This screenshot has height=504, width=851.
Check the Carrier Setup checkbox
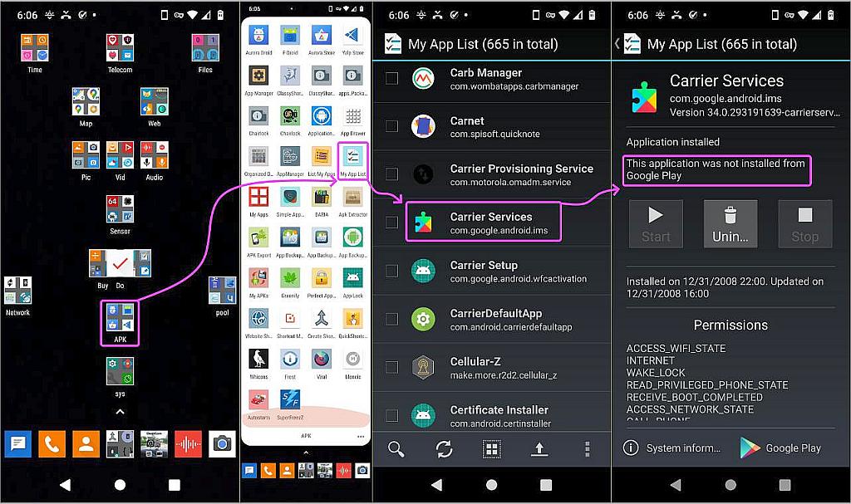[x=391, y=271]
